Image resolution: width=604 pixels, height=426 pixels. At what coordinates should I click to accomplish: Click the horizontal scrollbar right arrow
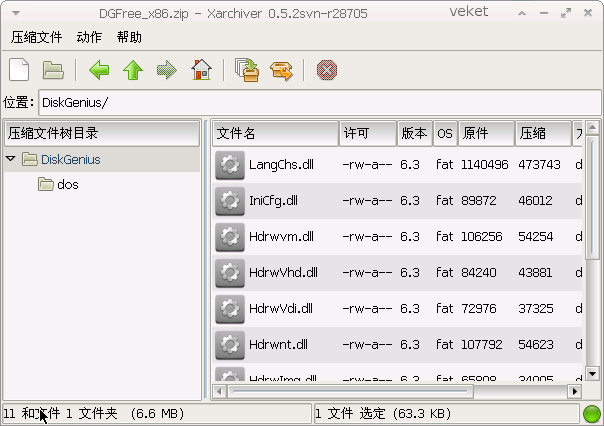tap(575, 392)
